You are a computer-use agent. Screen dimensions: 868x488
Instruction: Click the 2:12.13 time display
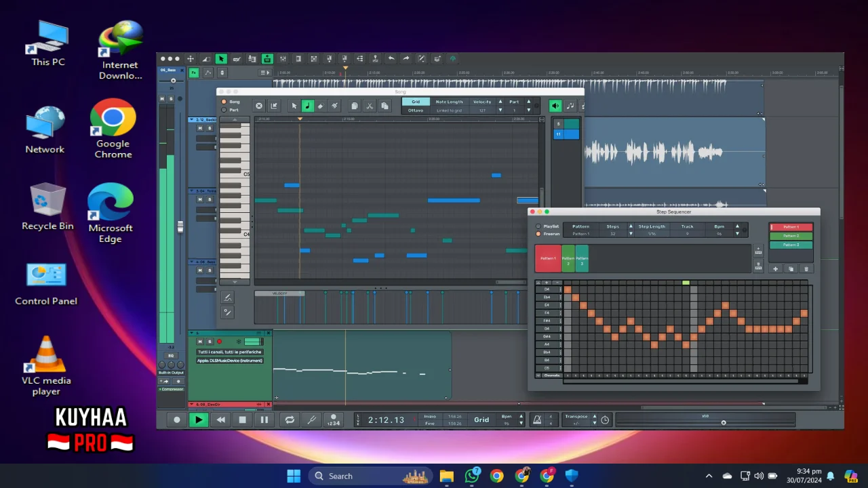[386, 420]
